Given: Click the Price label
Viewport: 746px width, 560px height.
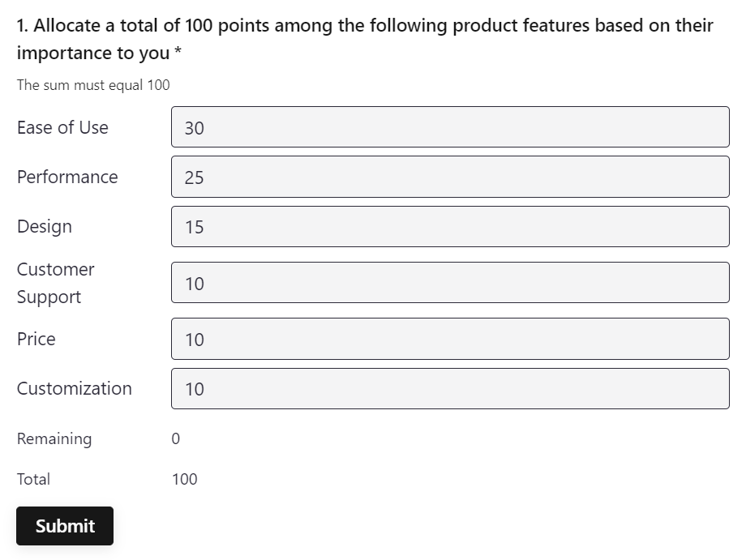Looking at the screenshot, I should click(35, 339).
